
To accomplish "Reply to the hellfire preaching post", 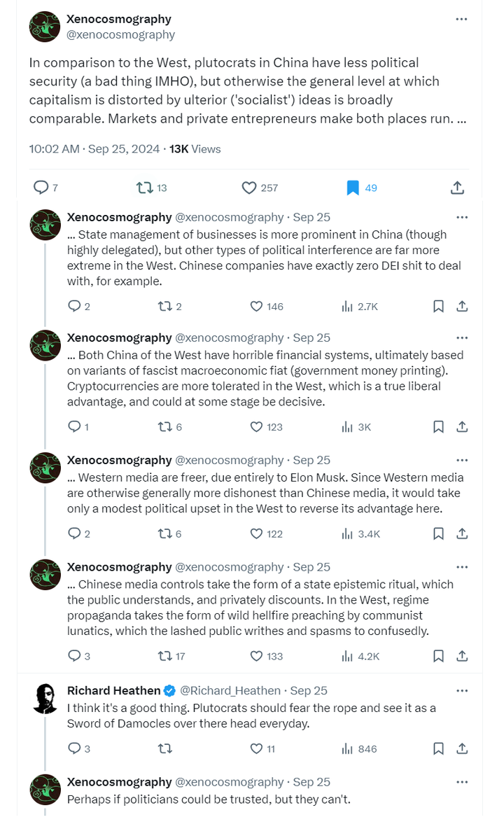I will coord(75,656).
